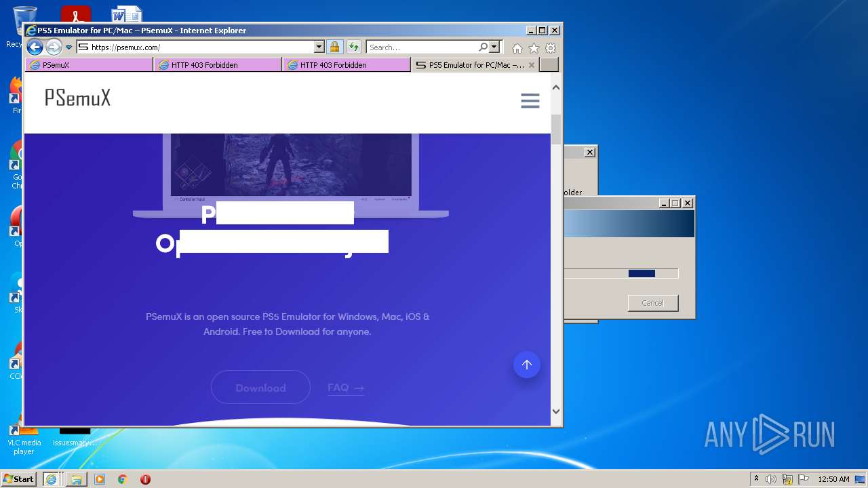
Task: Open the Action Center flag icon
Action: pyautogui.click(x=804, y=479)
